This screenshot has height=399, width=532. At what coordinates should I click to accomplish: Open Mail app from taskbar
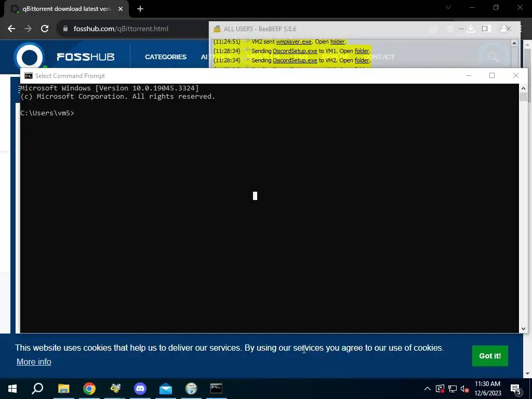click(x=166, y=389)
